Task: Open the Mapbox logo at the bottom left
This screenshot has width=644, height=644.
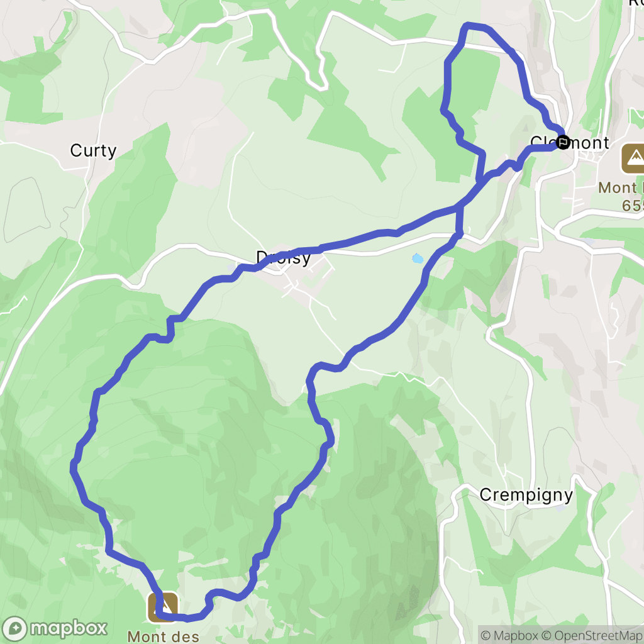Action: (x=55, y=628)
